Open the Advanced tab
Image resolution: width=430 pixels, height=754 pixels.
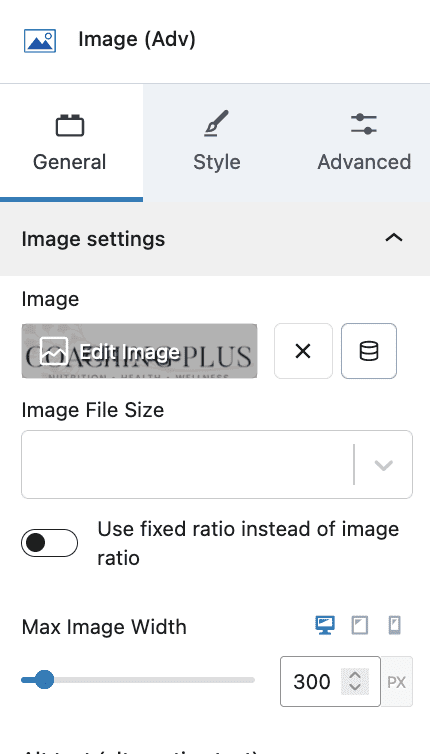(364, 143)
